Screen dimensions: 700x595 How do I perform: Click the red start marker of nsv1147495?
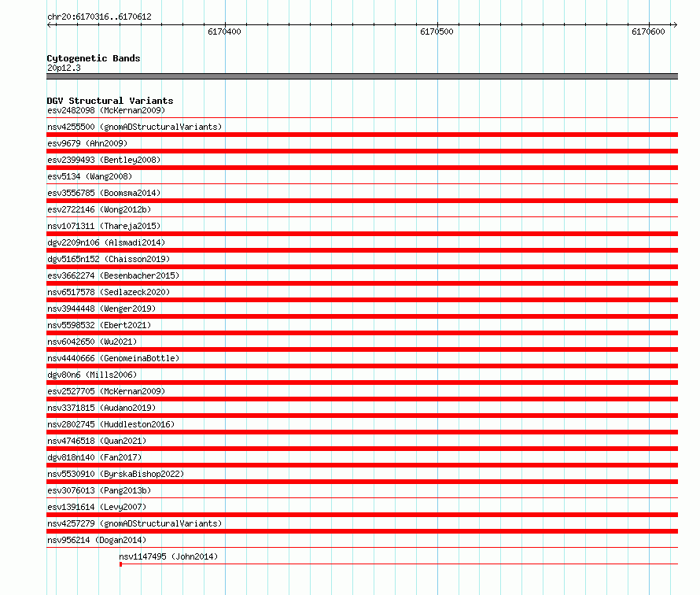coord(121,564)
